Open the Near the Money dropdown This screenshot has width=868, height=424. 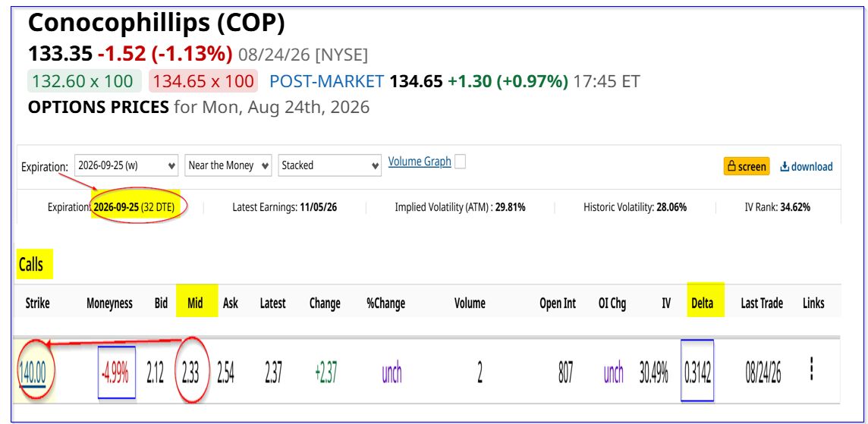(228, 165)
